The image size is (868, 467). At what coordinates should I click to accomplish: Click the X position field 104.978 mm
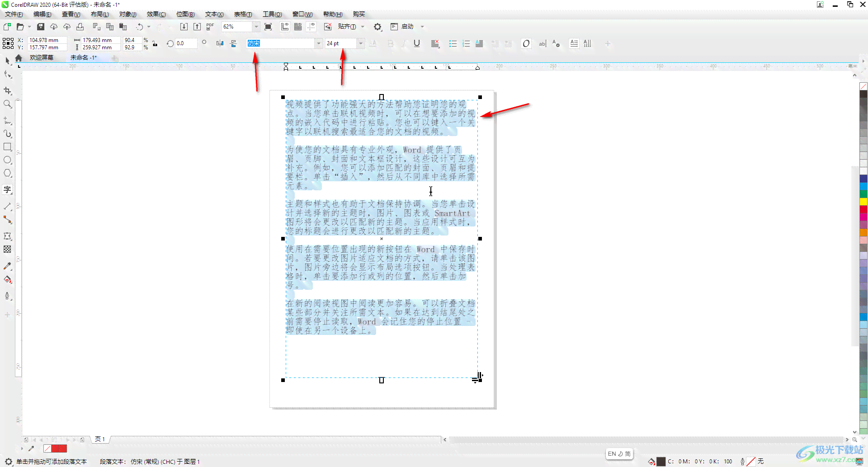(47, 40)
